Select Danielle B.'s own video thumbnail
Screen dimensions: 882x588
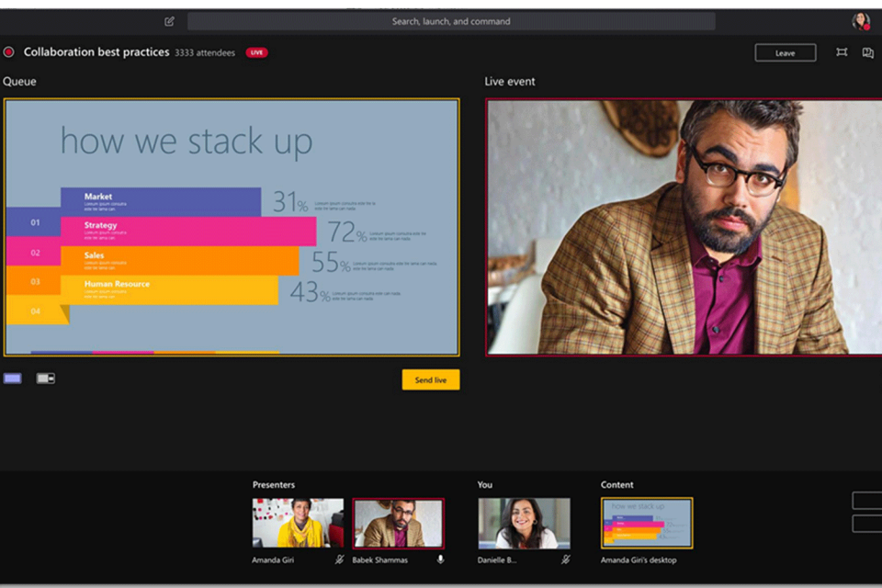(x=524, y=523)
